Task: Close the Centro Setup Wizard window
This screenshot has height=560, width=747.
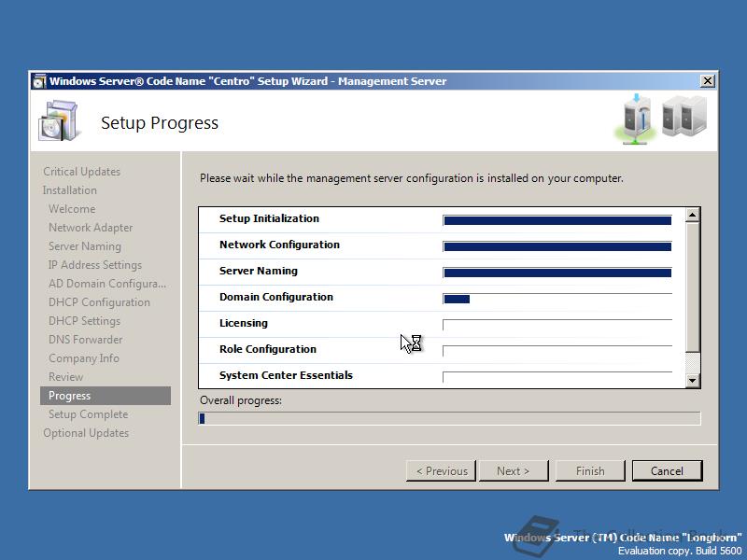Action: (708, 81)
